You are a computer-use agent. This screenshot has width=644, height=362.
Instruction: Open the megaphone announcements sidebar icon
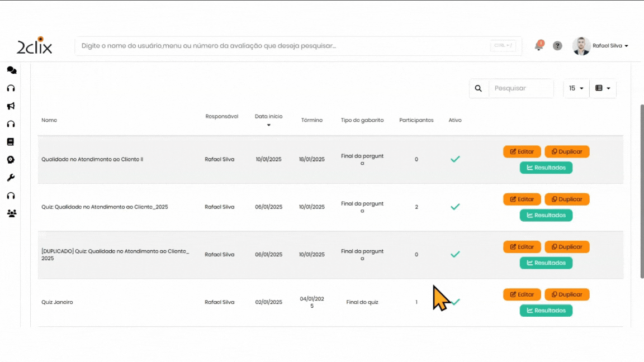[x=11, y=106]
